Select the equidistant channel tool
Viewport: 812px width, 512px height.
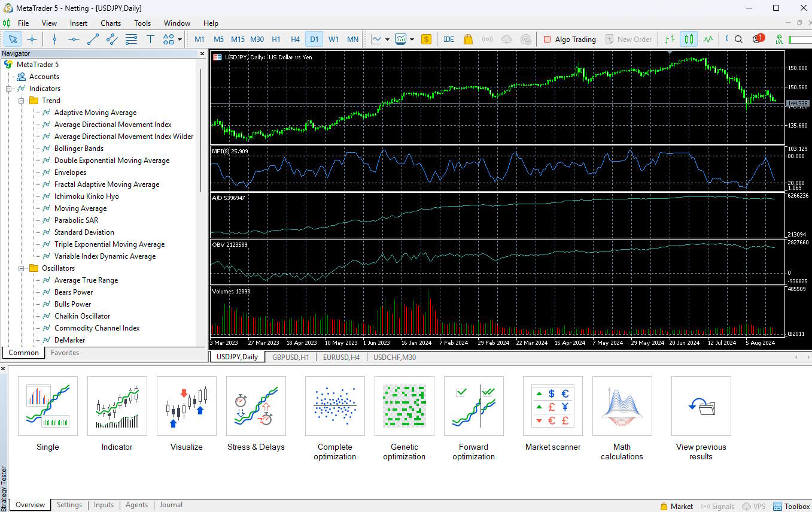pos(112,40)
